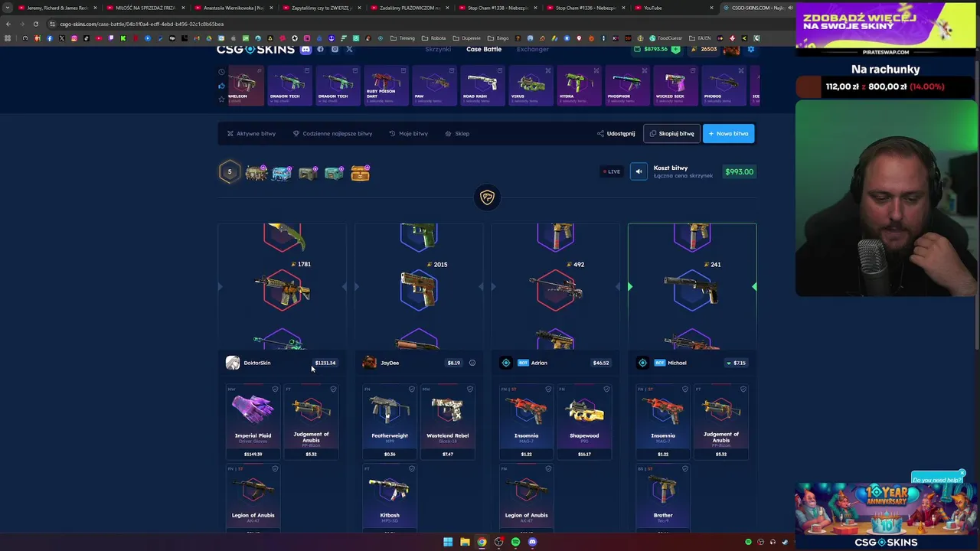Click the first case icon in the battle case list
980x551 pixels.
pos(256,172)
